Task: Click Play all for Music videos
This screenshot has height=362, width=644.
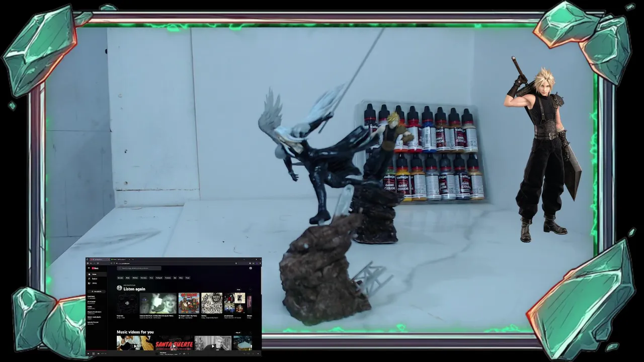Action: tap(238, 333)
